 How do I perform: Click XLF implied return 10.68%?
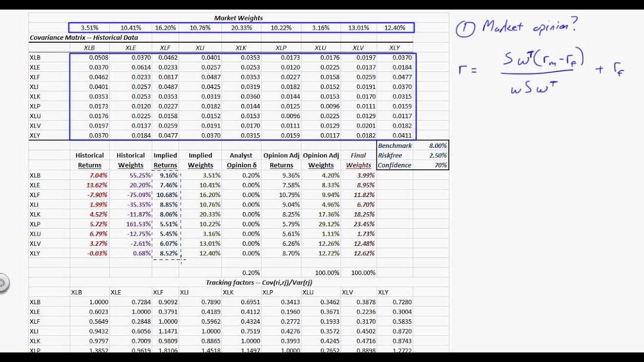pyautogui.click(x=167, y=195)
